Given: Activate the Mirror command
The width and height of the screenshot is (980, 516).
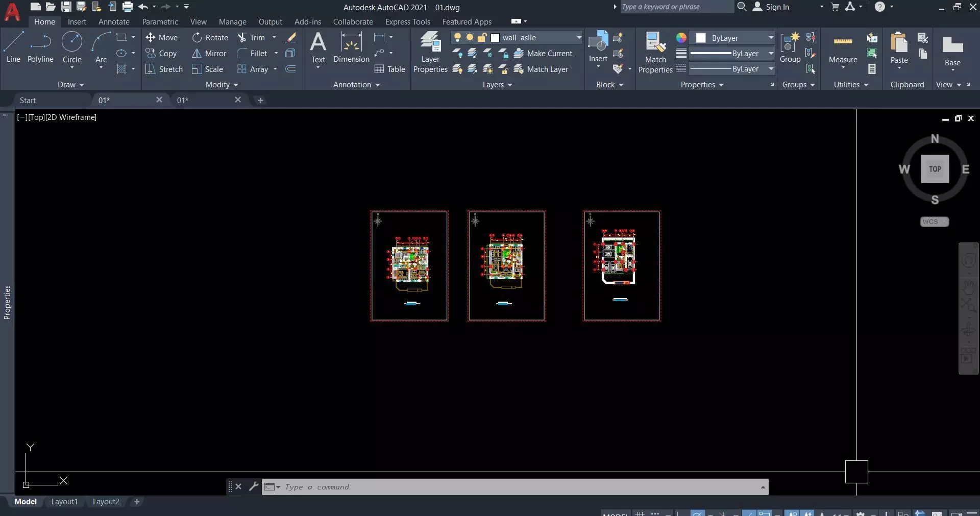Looking at the screenshot, I should pyautogui.click(x=209, y=54).
